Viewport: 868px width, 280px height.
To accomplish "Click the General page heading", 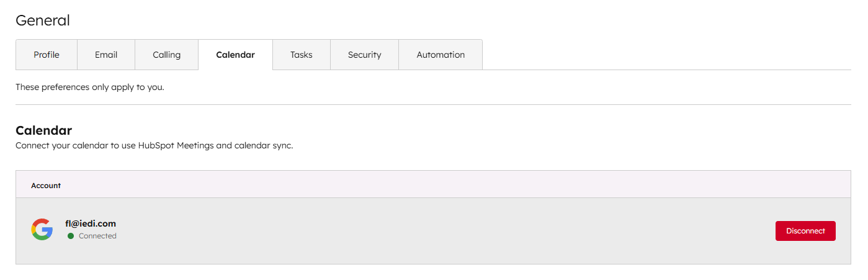I will pos(43,20).
